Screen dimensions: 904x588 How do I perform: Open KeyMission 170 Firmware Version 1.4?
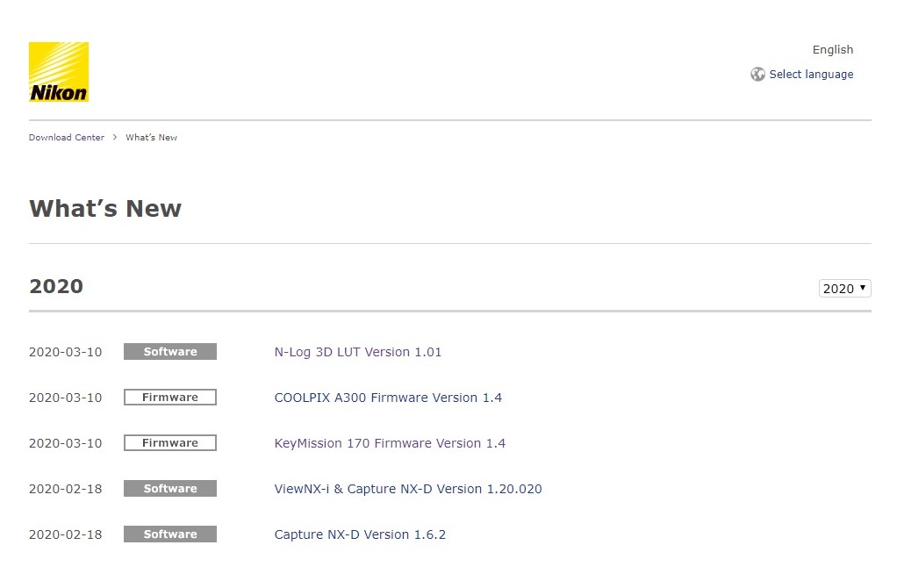point(390,442)
